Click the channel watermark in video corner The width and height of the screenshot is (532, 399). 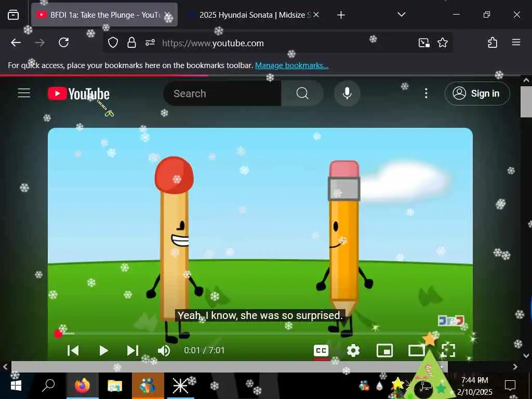451,321
